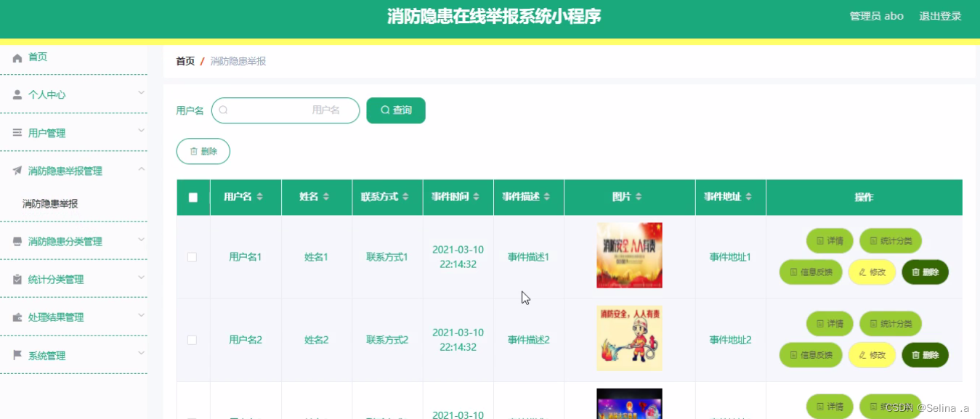Open the fire safety image for 用户名1
This screenshot has height=419, width=980.
coord(629,256)
